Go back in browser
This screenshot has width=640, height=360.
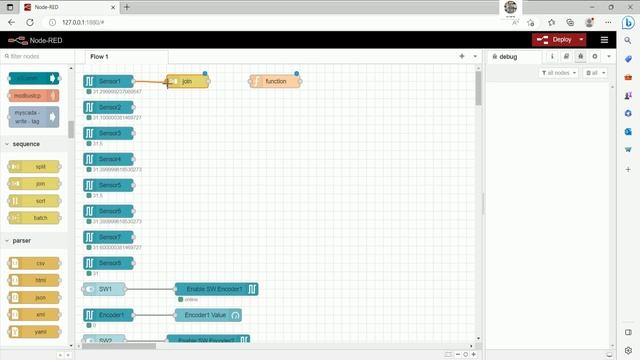tap(11, 22)
